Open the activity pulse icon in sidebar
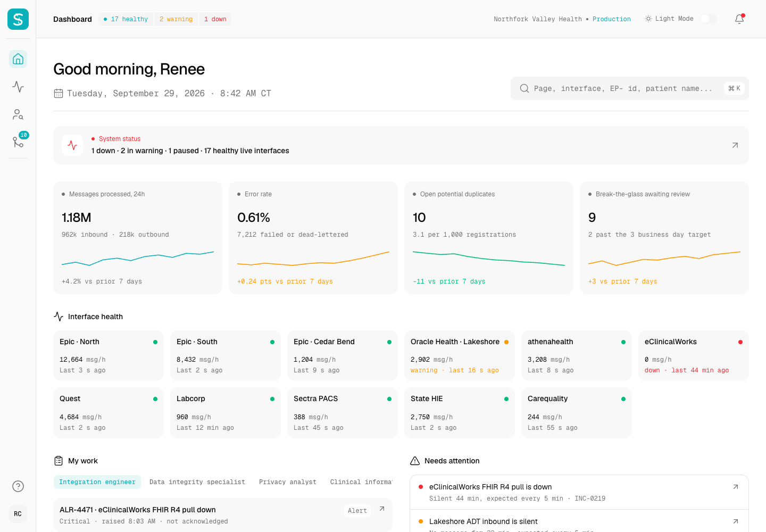 coord(18,87)
